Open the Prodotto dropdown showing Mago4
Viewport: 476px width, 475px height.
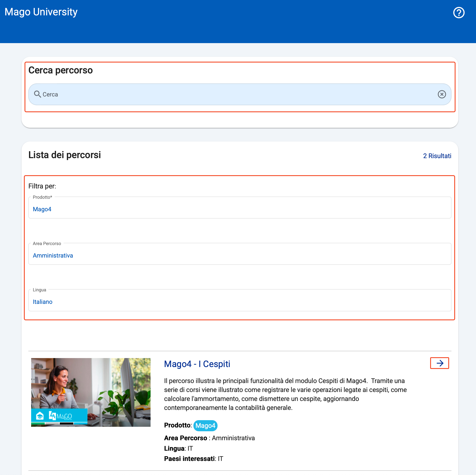click(x=240, y=208)
